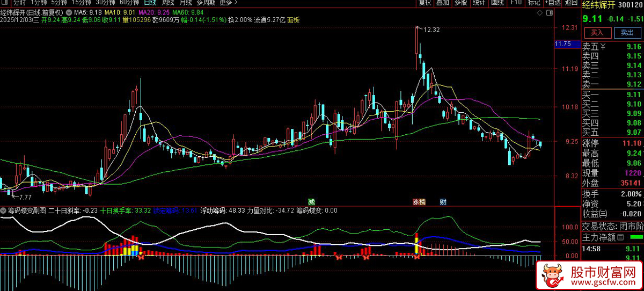Viewport: 644px width, 291px height.
Task: Click the 减 marker on the chart
Action: [311, 202]
